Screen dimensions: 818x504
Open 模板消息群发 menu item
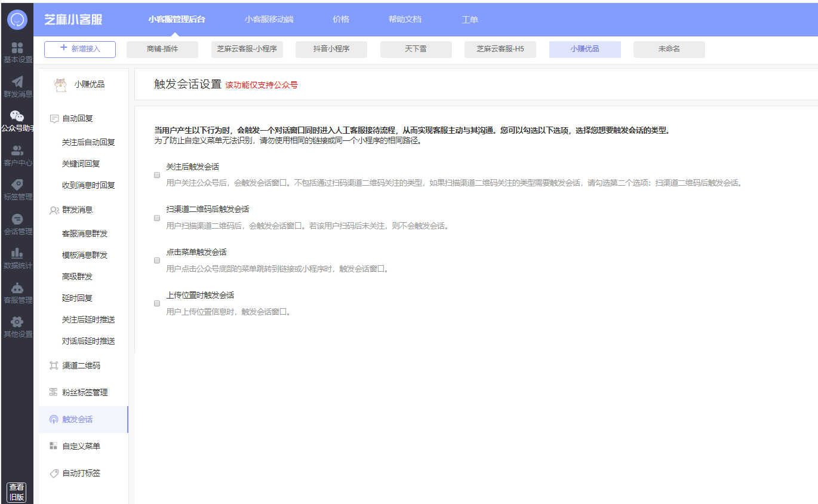[85, 255]
